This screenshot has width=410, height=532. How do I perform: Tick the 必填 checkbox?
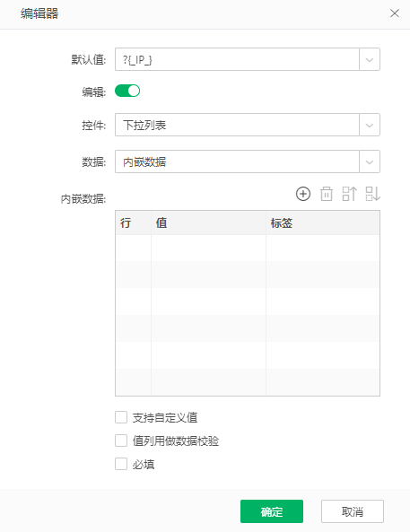click(121, 464)
